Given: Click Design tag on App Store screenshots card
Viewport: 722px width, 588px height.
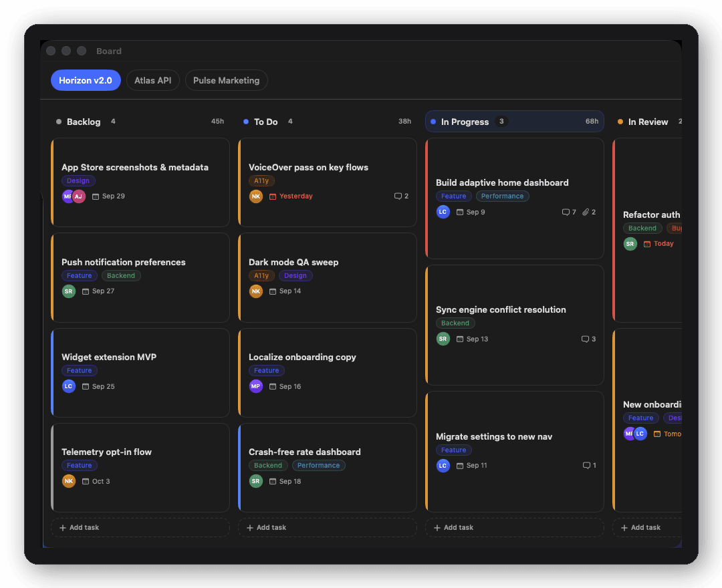Looking at the screenshot, I should pos(78,181).
